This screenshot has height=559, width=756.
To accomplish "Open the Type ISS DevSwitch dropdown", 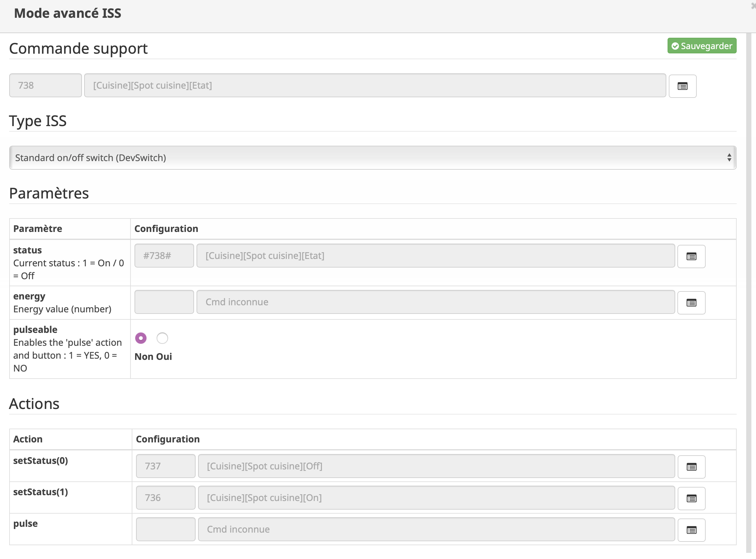I will pyautogui.click(x=372, y=158).
